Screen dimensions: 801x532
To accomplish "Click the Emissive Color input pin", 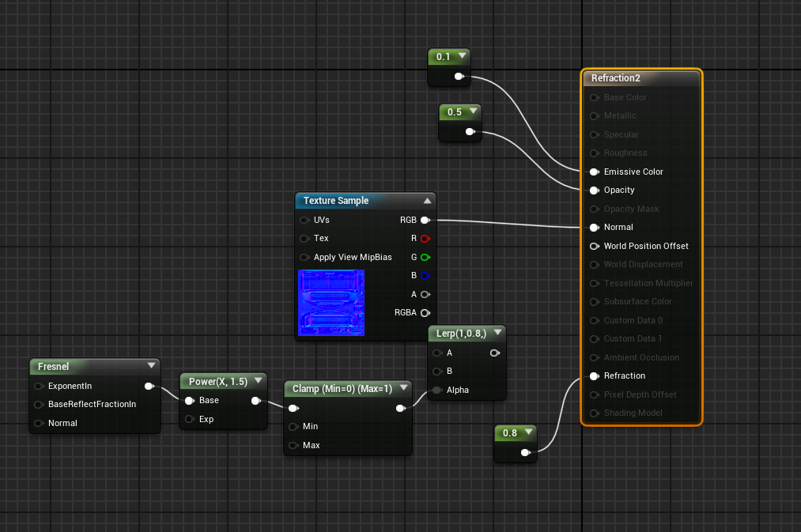I will (x=595, y=172).
